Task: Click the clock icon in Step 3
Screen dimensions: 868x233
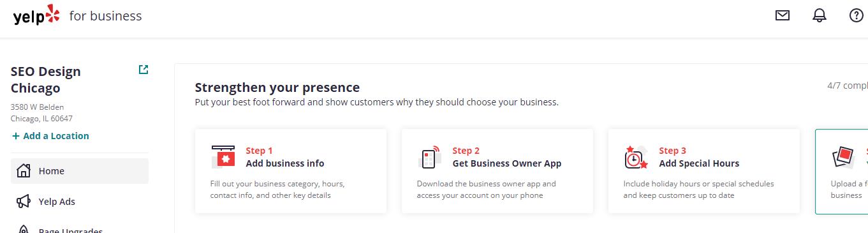Action: coord(636,157)
